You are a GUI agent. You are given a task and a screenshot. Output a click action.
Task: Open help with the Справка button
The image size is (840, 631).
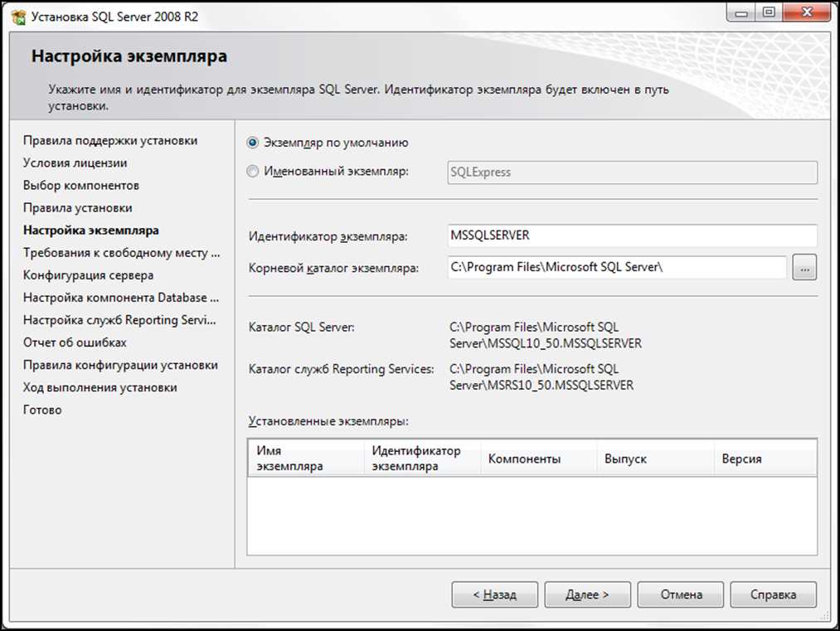coord(773,595)
